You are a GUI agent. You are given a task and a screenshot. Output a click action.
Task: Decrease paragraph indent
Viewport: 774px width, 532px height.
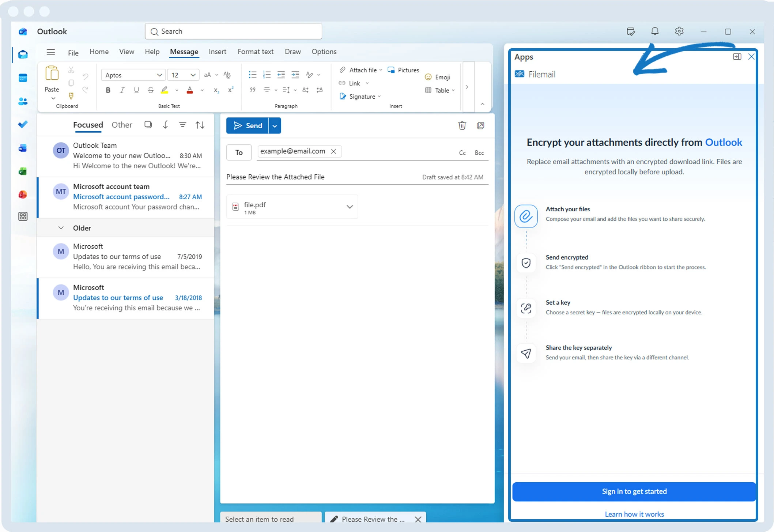(x=281, y=75)
